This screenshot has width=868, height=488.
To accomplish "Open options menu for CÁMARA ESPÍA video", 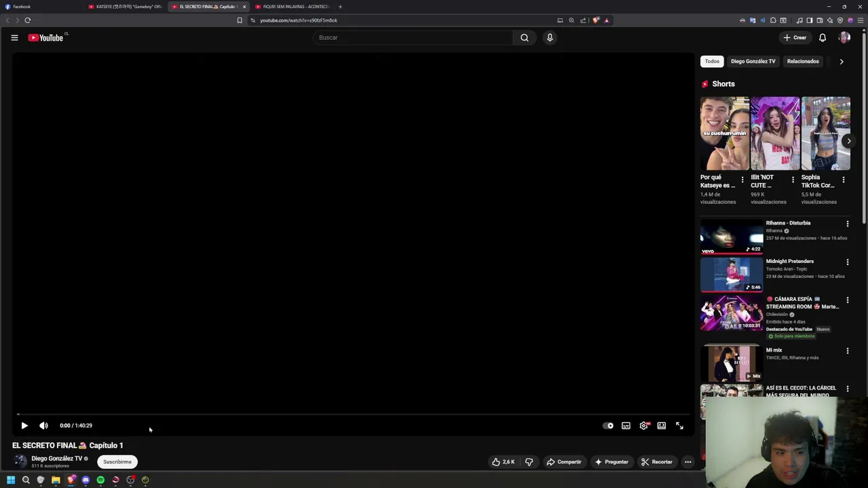I will 847,300.
